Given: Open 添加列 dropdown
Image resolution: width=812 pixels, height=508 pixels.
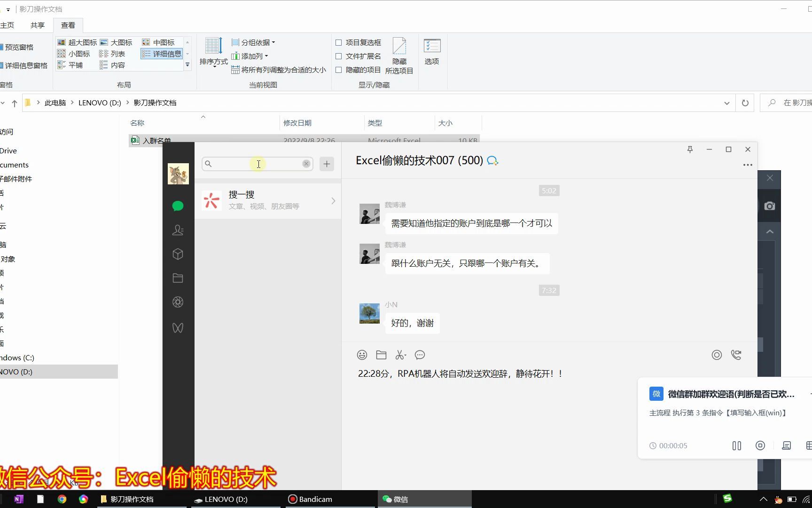Looking at the screenshot, I should pos(250,56).
